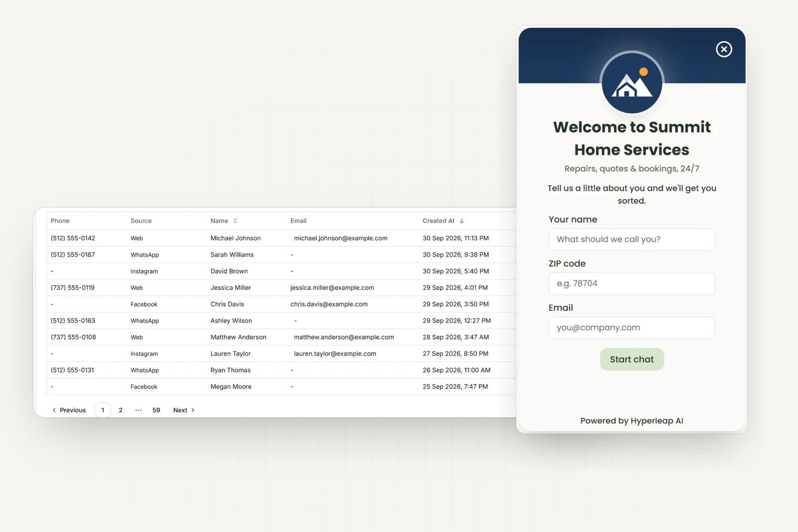
Task: Click Ryan Thomas in the table
Action: 230,370
